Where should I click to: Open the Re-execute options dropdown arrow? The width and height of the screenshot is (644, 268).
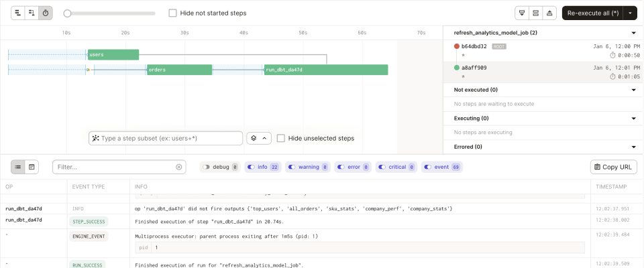click(x=630, y=13)
